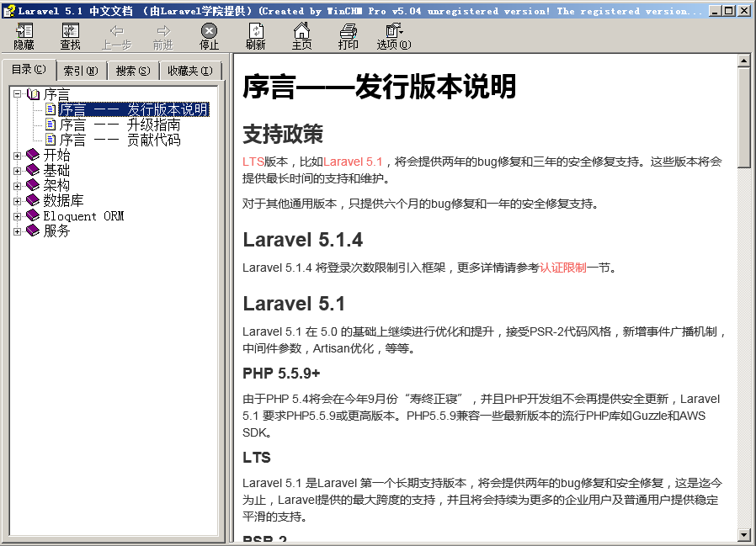756x546 pixels.
Task: Click the 打印 (Print) printer icon
Action: click(348, 31)
